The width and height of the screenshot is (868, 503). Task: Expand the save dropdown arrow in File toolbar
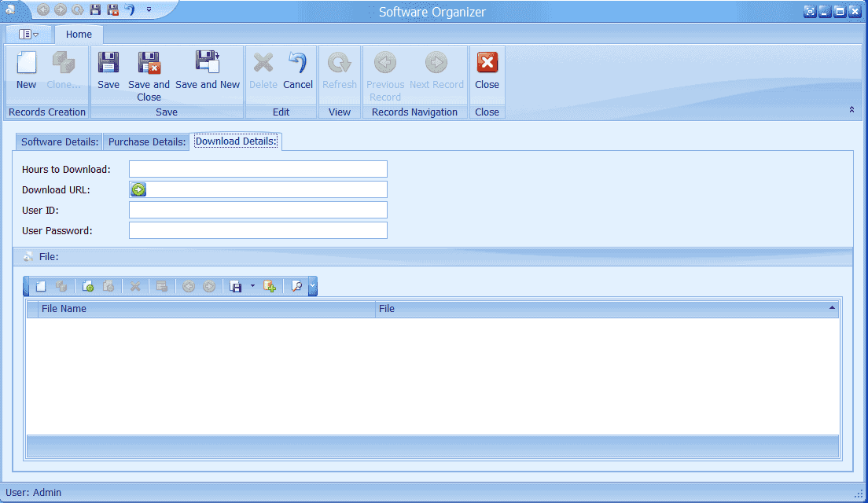click(252, 287)
